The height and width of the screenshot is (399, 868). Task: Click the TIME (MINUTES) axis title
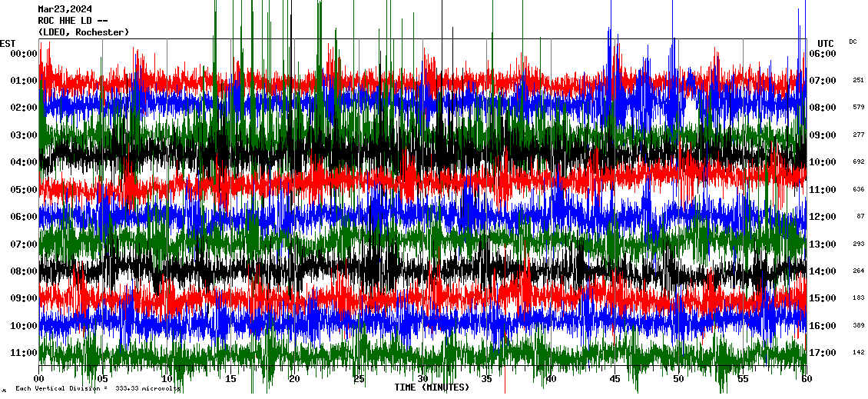click(432, 387)
